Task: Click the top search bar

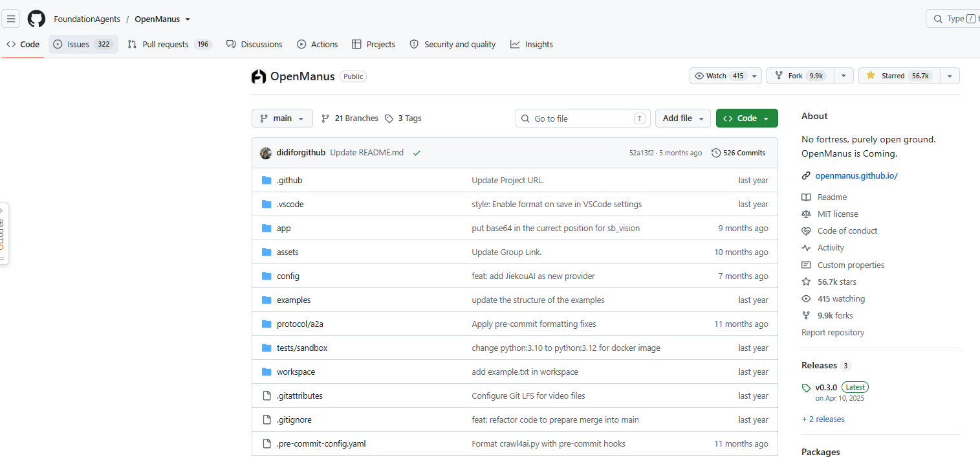Action: 953,19
